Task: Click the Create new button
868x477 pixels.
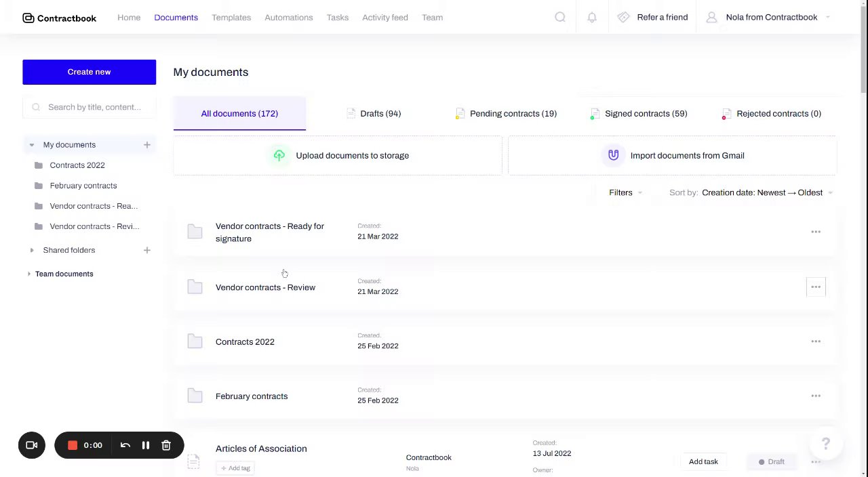Action: pos(89,72)
